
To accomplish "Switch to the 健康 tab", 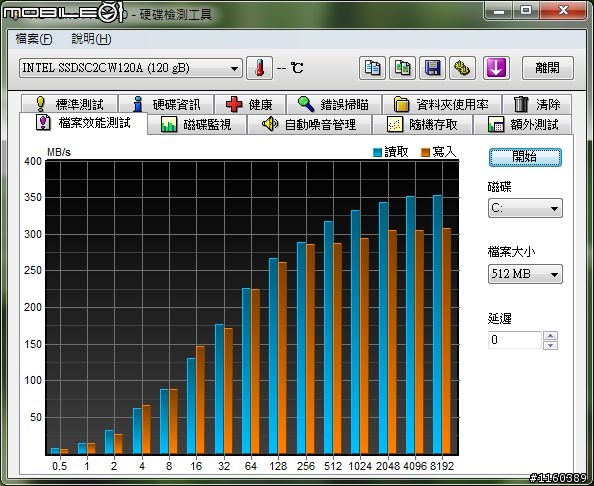I will [250, 104].
